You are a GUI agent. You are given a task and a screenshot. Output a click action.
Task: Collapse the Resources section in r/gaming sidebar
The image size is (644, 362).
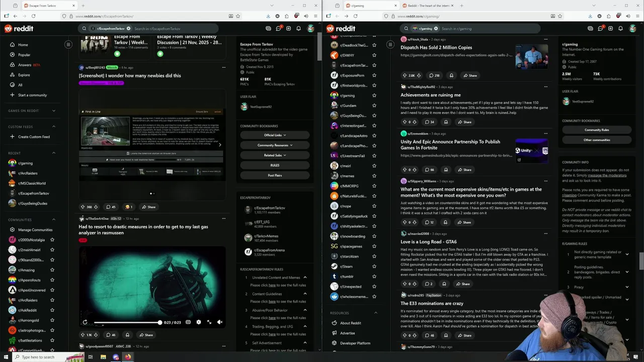click(x=375, y=313)
